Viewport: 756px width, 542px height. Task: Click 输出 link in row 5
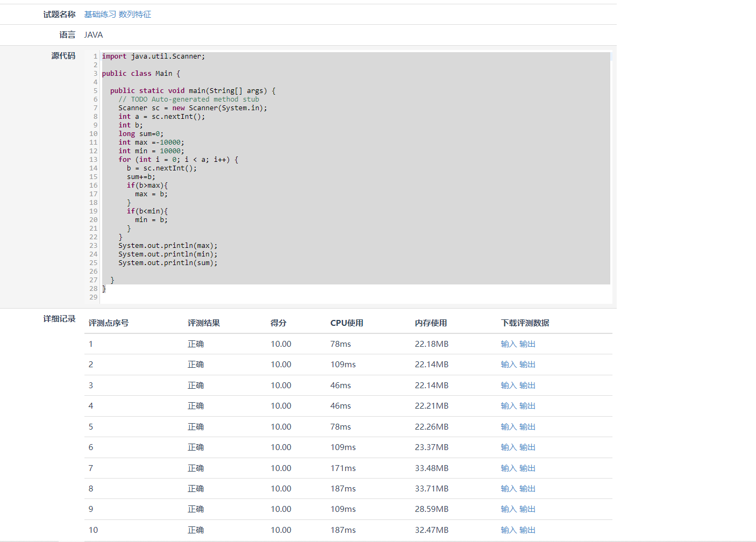527,427
